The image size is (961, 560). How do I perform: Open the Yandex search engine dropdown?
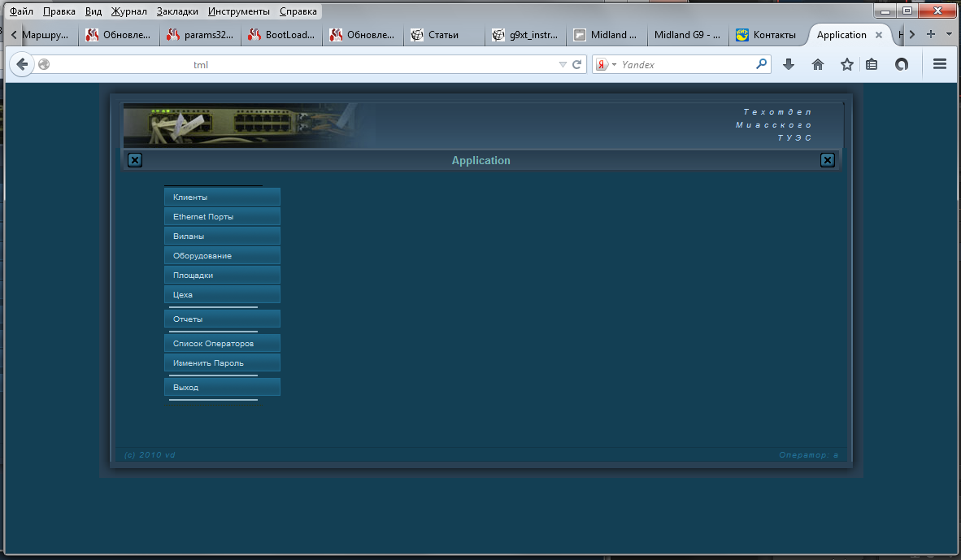tap(606, 65)
